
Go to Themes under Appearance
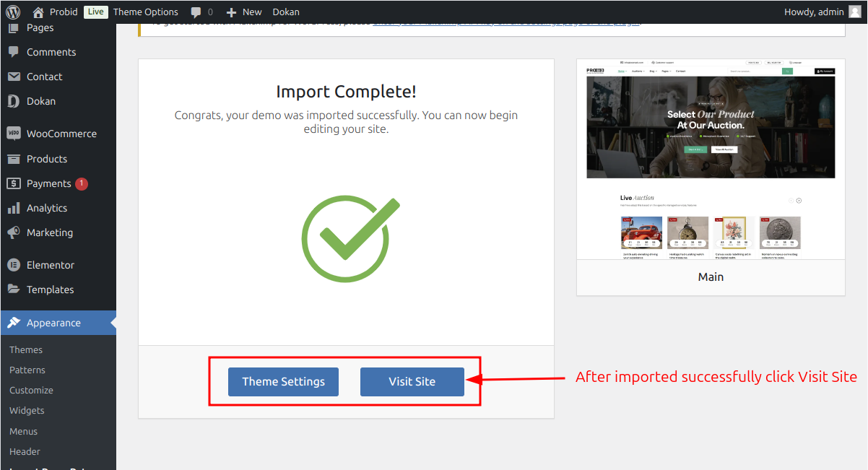pyautogui.click(x=26, y=349)
